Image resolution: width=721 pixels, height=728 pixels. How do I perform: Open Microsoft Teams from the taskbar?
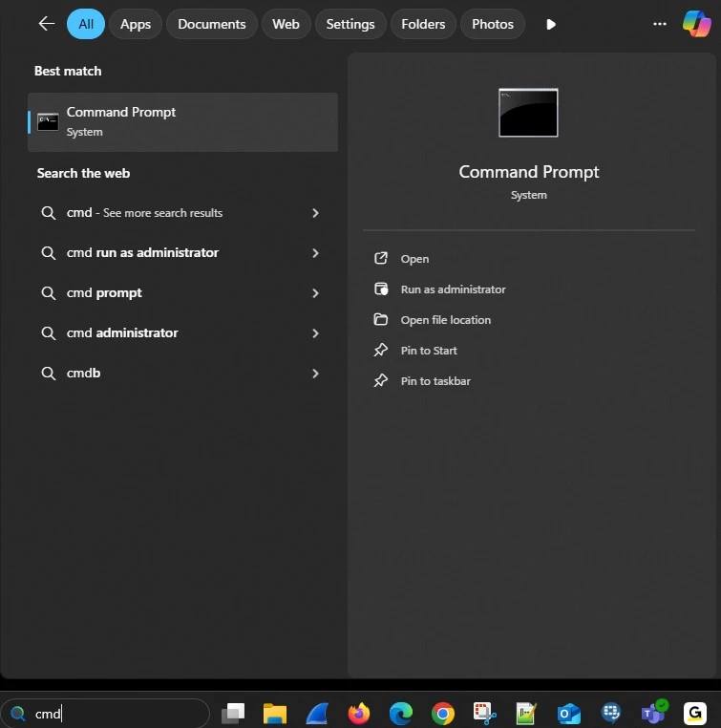(x=654, y=712)
